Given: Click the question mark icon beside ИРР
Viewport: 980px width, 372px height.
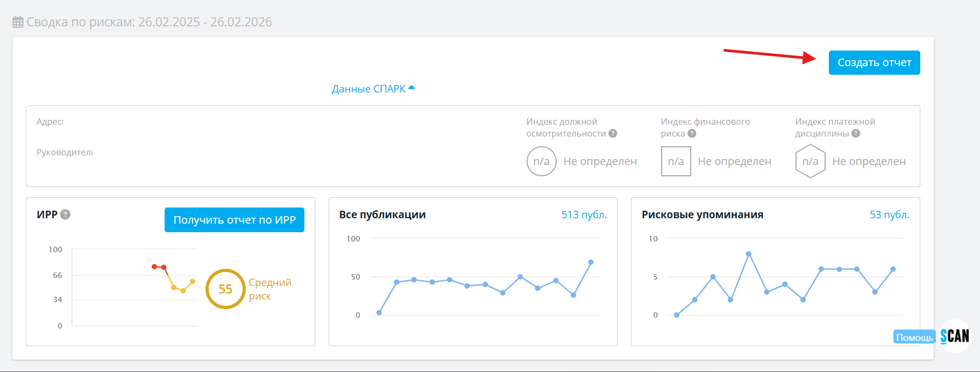Looking at the screenshot, I should click(65, 214).
